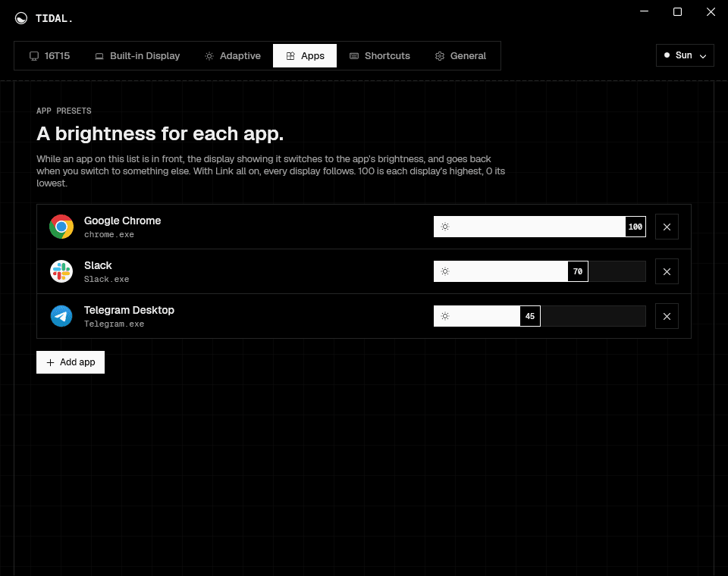Screen dimensions: 728x576
Task: Click the Google Chrome app icon
Action: pos(61,227)
